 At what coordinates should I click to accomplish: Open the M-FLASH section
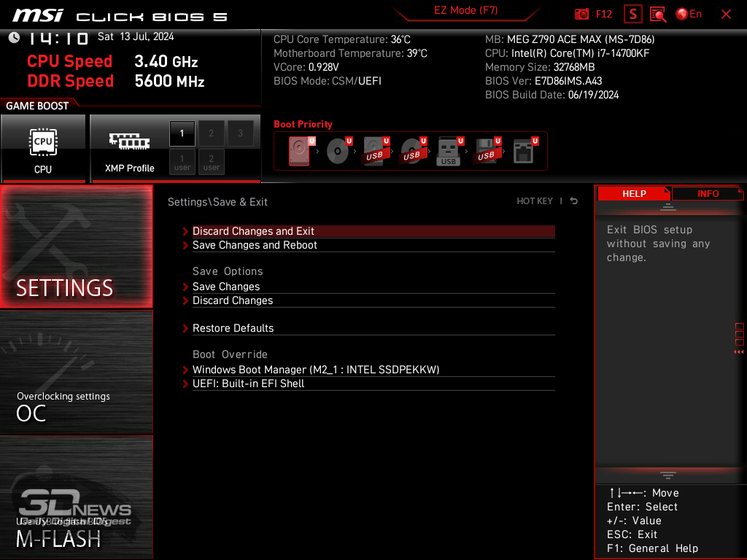[x=76, y=497]
